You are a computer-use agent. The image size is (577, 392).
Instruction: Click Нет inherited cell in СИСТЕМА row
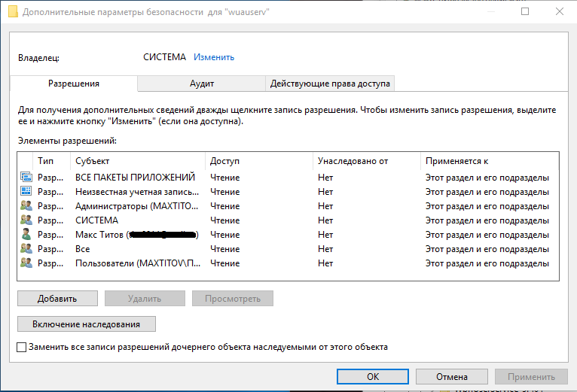(x=325, y=220)
